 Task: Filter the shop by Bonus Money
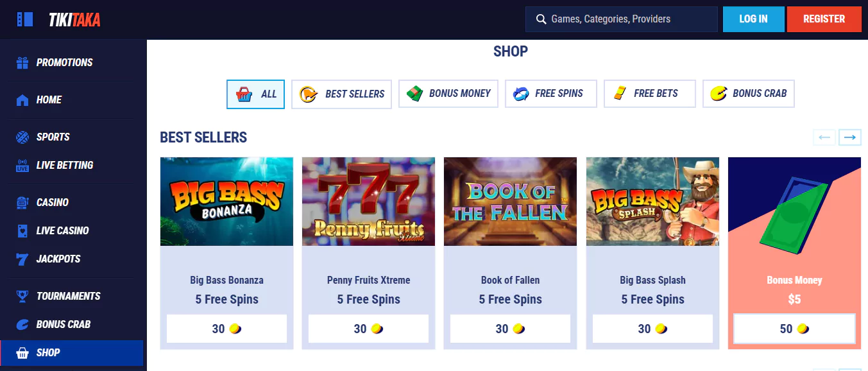(448, 94)
